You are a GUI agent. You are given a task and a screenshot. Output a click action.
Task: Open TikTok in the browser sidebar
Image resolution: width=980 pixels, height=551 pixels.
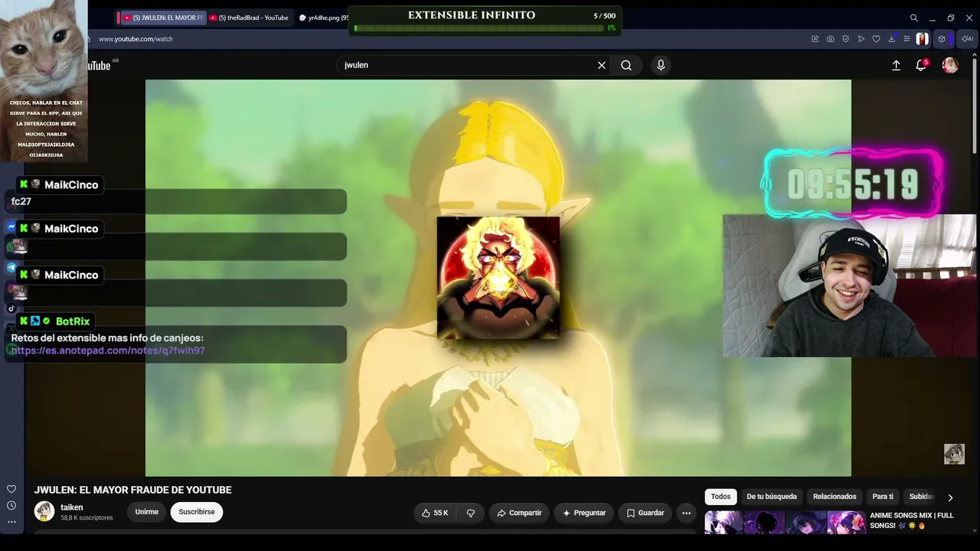pos(11,309)
